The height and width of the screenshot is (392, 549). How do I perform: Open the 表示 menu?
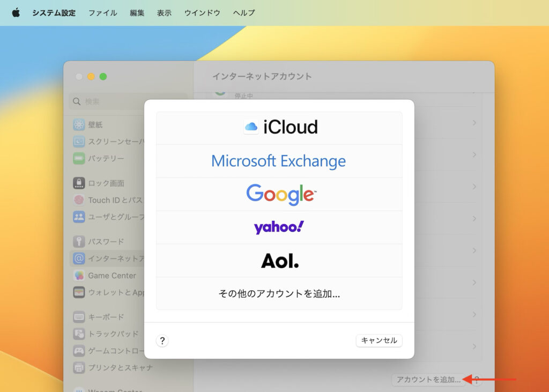[x=164, y=13]
